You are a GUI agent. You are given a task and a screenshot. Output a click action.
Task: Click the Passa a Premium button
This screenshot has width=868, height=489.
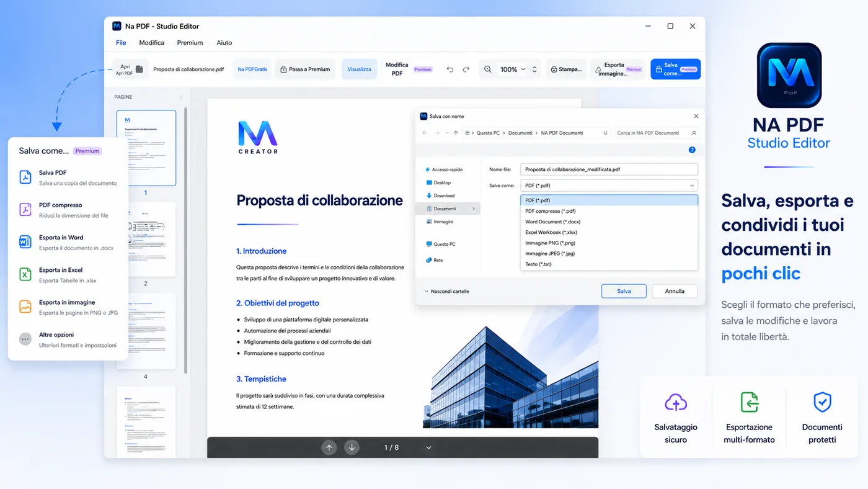[x=305, y=70]
